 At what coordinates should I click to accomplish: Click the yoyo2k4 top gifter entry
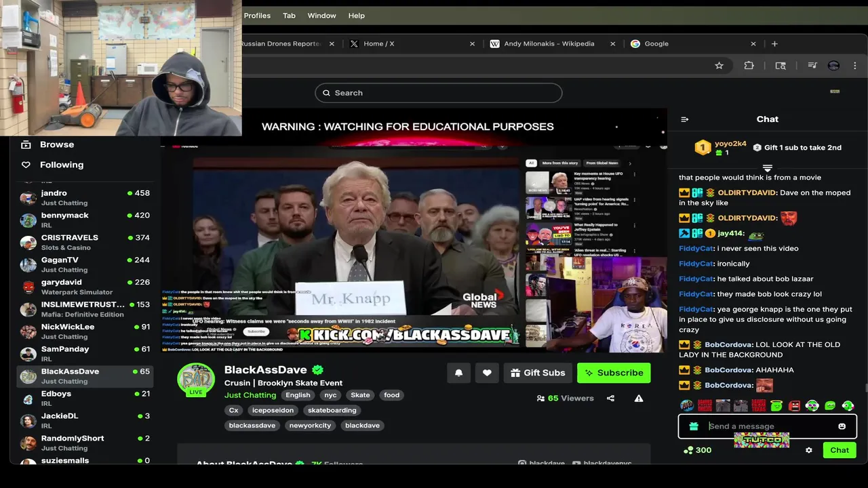[x=720, y=148]
